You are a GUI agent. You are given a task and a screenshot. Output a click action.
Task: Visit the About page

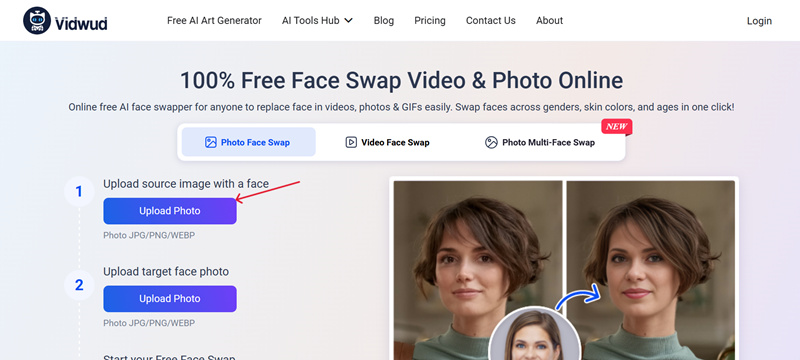tap(549, 21)
